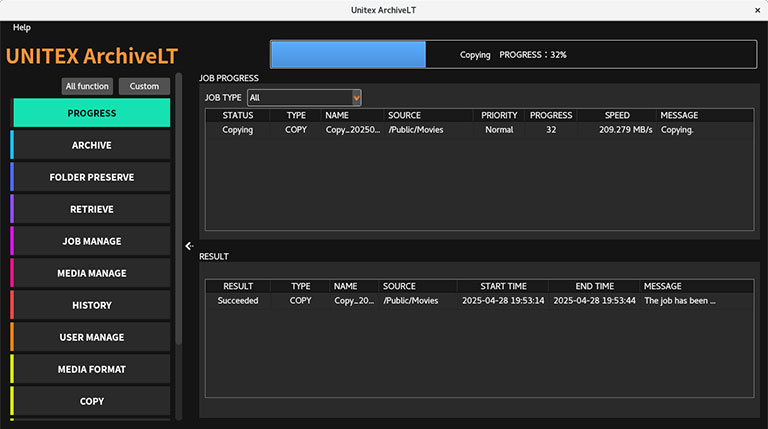Image resolution: width=768 pixels, height=429 pixels.
Task: Click the END TIME column header
Action: (x=595, y=286)
